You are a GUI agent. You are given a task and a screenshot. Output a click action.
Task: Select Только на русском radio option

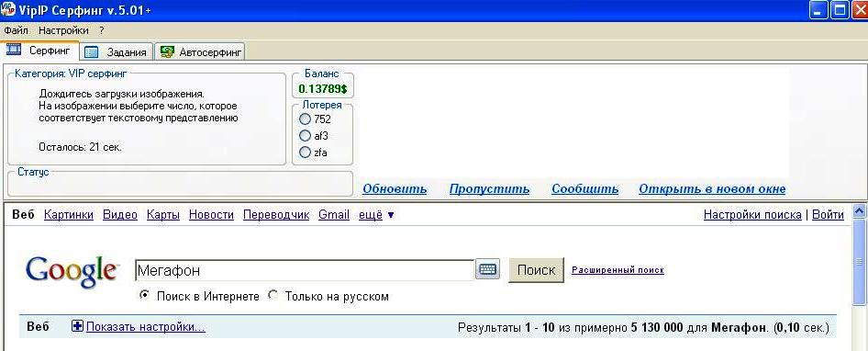(273, 296)
